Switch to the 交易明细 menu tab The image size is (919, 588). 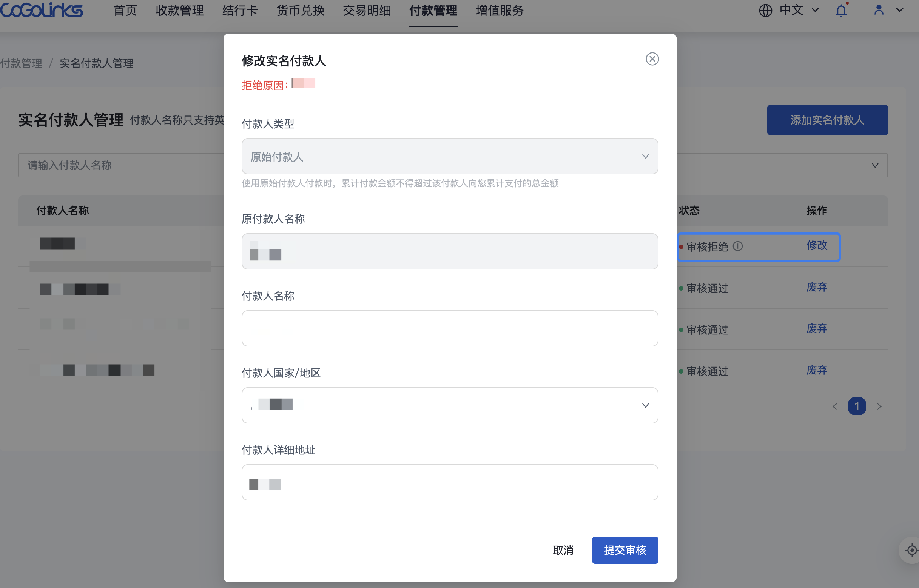click(367, 11)
